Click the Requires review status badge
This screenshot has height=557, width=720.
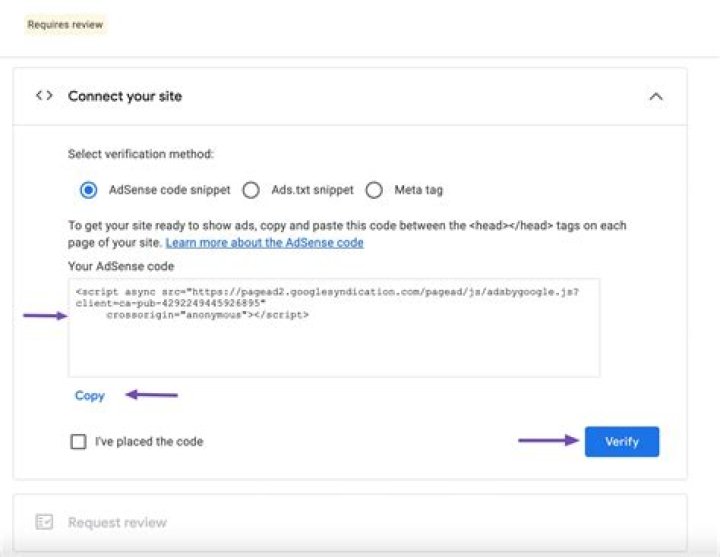click(x=65, y=25)
